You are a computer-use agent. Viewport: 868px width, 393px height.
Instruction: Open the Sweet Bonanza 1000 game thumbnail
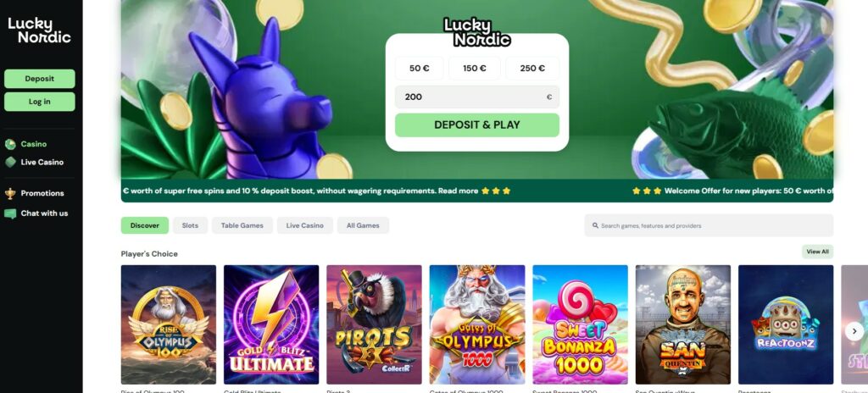(580, 324)
